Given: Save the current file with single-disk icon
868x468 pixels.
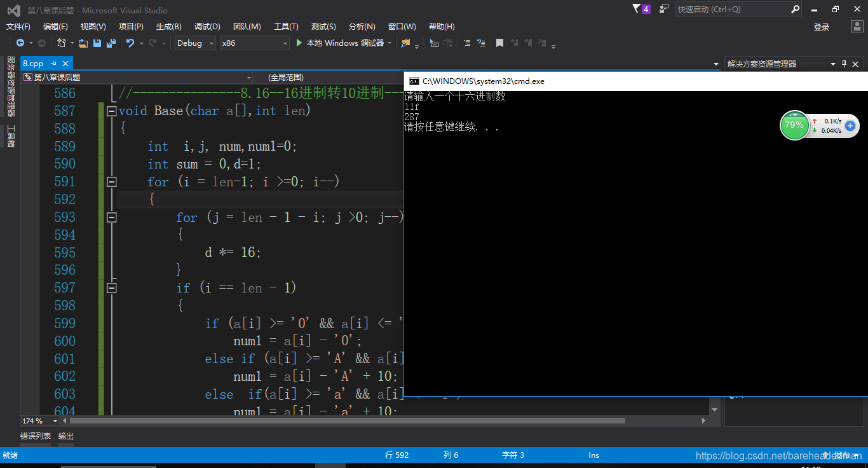Looking at the screenshot, I should pyautogui.click(x=97, y=43).
